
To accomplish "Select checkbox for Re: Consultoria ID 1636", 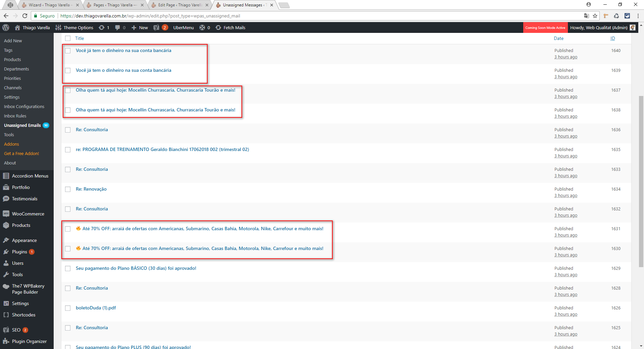I will [x=68, y=130].
